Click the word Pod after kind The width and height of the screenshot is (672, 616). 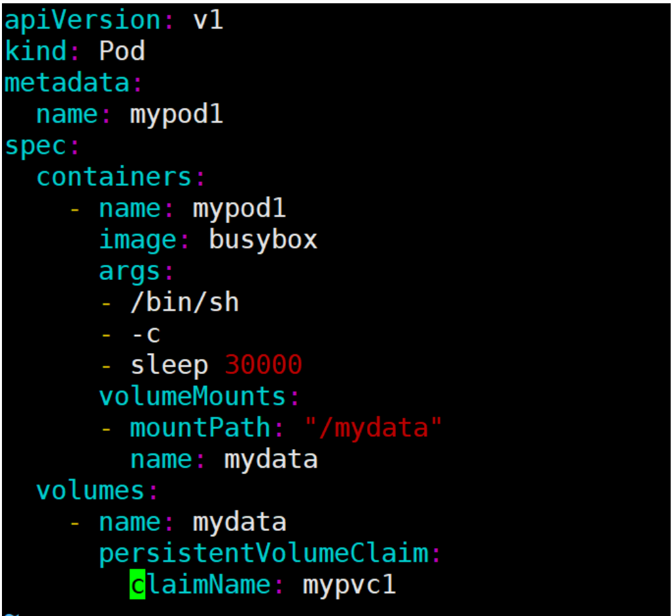point(122,52)
